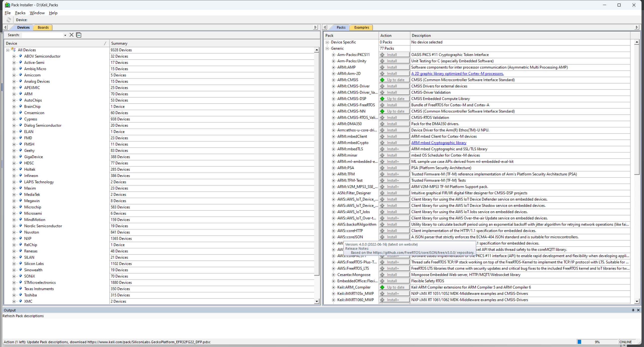Click the ONLINE status indicator
Screen dimensions: 644x347
[626, 342]
